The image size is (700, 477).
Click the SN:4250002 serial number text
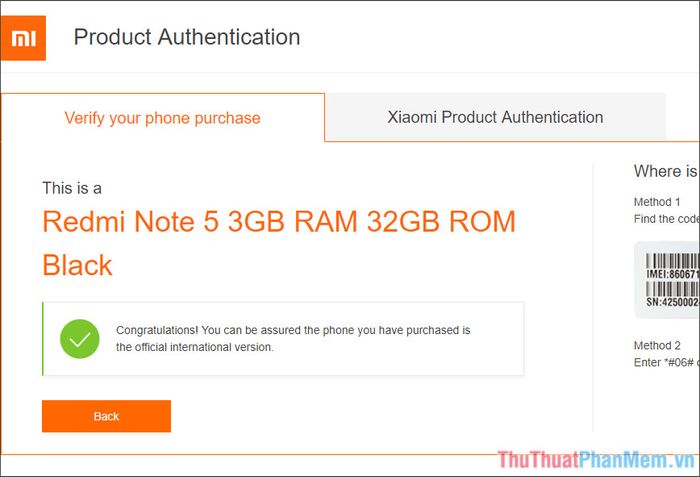click(x=672, y=302)
